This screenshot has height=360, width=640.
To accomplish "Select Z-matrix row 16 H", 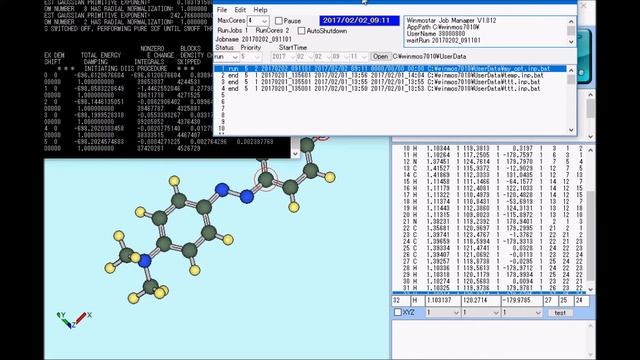I will tap(490, 188).
